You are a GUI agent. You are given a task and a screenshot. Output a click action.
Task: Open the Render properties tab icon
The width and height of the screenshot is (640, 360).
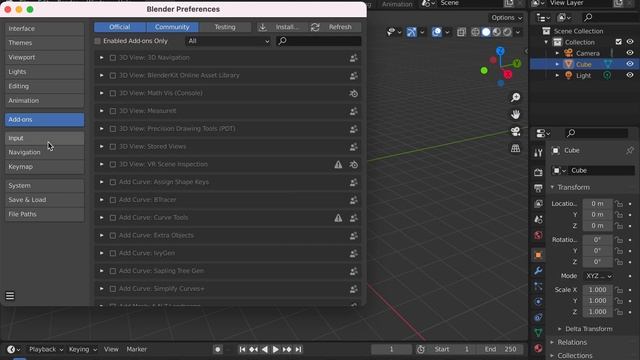[x=538, y=172]
